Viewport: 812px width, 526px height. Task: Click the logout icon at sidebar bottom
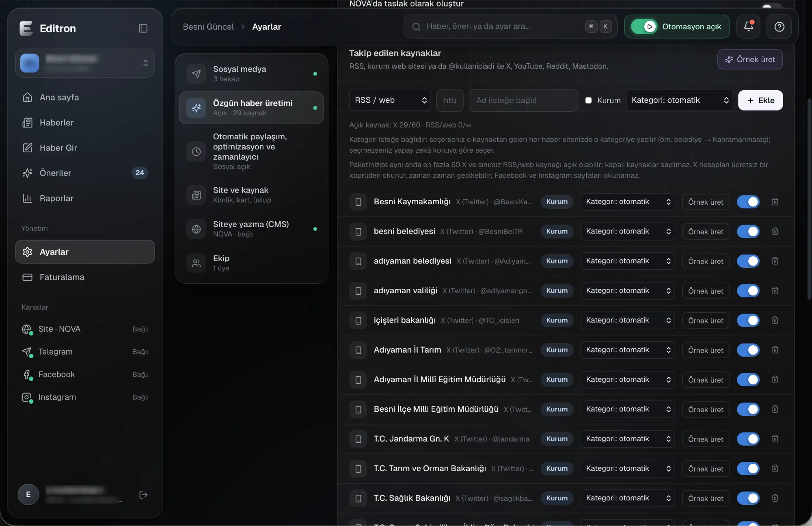coord(143,494)
